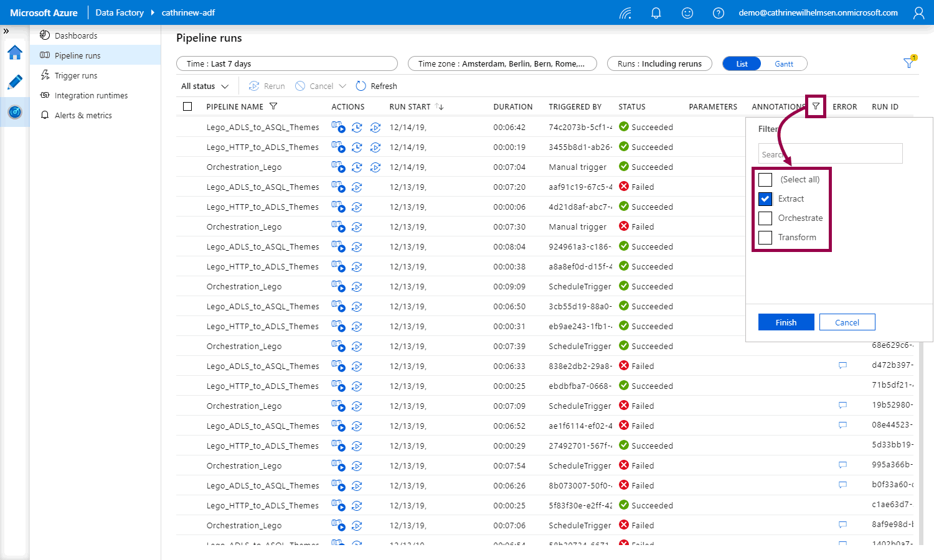The image size is (934, 560).
Task: Click the annotation filter search field
Action: click(830, 154)
